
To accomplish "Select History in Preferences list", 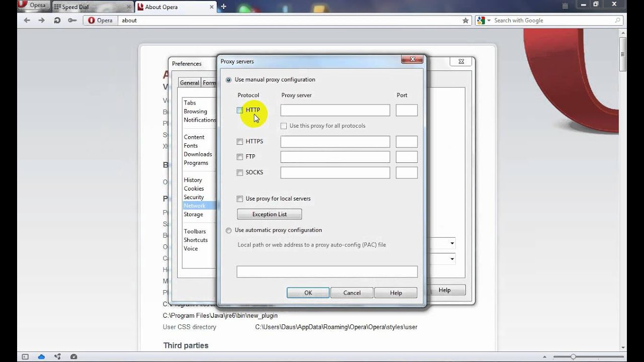I will 193,180.
